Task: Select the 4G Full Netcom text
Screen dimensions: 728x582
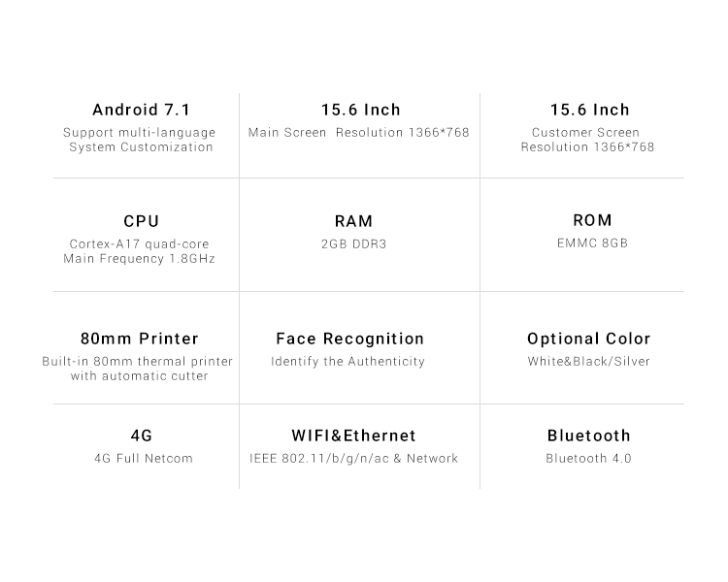Action: coord(144,458)
